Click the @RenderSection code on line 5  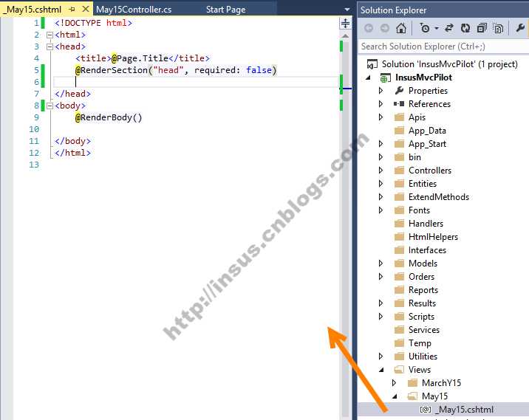coord(176,70)
